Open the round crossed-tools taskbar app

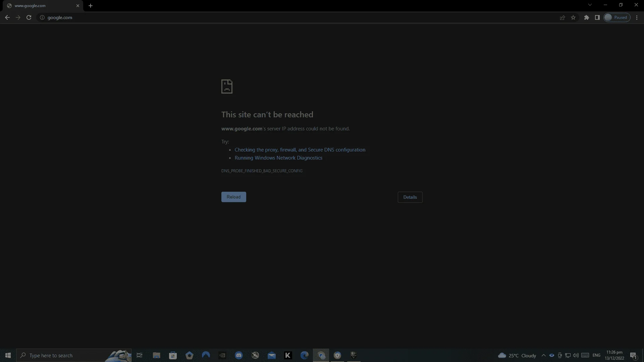[x=255, y=355]
